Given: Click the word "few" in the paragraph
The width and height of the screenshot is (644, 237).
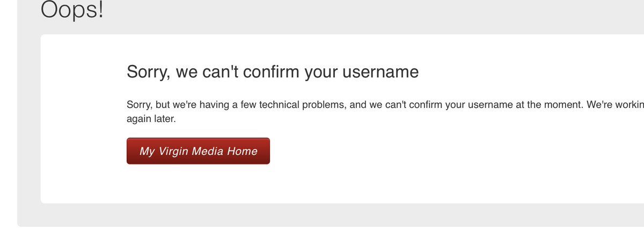Looking at the screenshot, I should (x=248, y=105).
